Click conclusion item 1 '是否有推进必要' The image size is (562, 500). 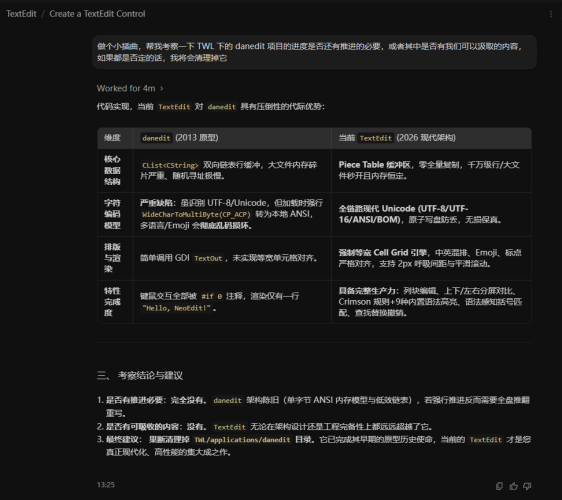coord(314,406)
